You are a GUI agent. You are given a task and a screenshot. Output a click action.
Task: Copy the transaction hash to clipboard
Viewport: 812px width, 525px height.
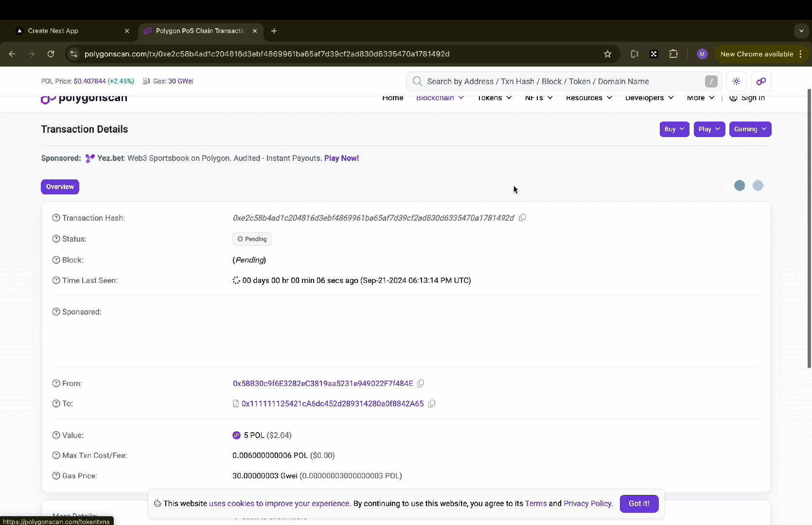point(522,218)
